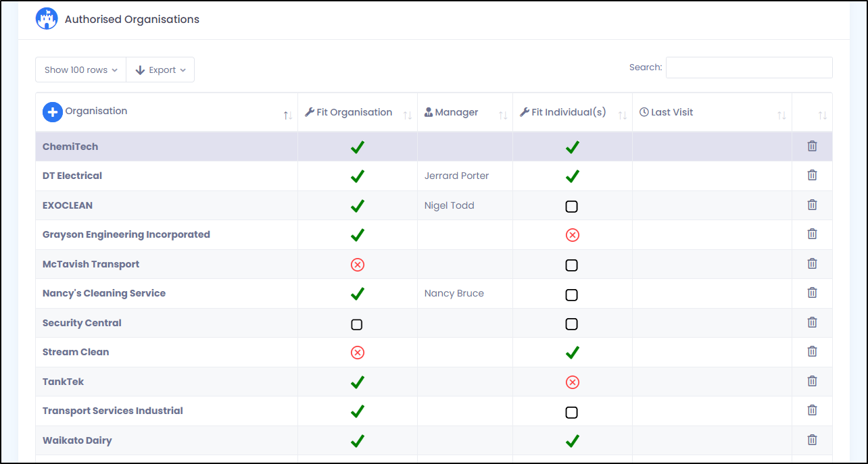Open the Grayson Engineering Incorporated link
Screen dimensions: 868x464
tap(126, 234)
